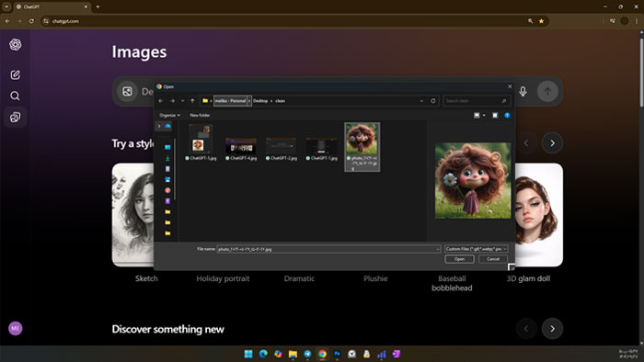Open the Organize menu

tap(169, 115)
